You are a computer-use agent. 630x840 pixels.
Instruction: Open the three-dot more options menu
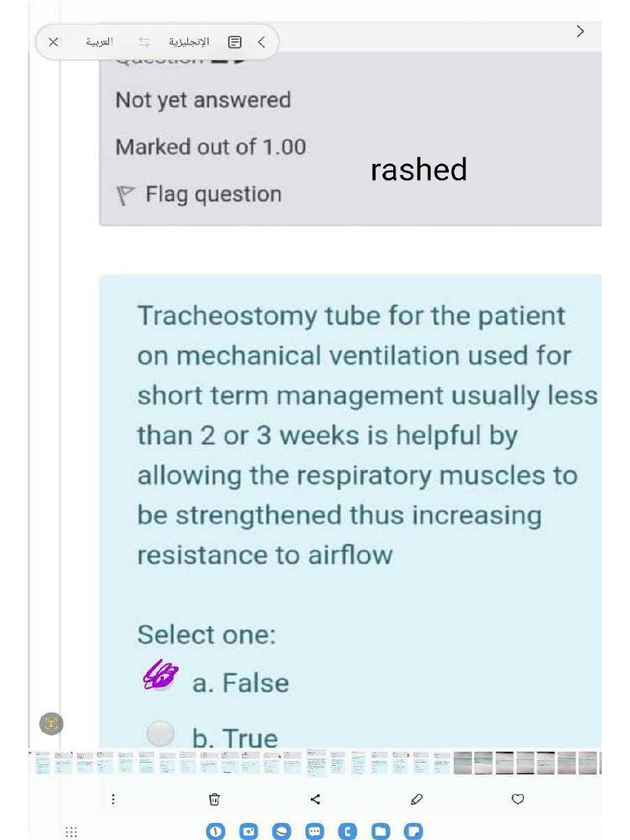(114, 799)
